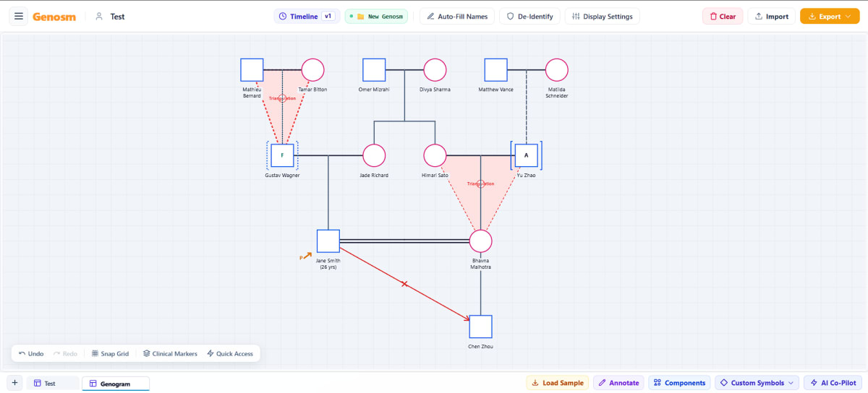
Task: Select Mathieu Bernard's square node
Action: [252, 70]
